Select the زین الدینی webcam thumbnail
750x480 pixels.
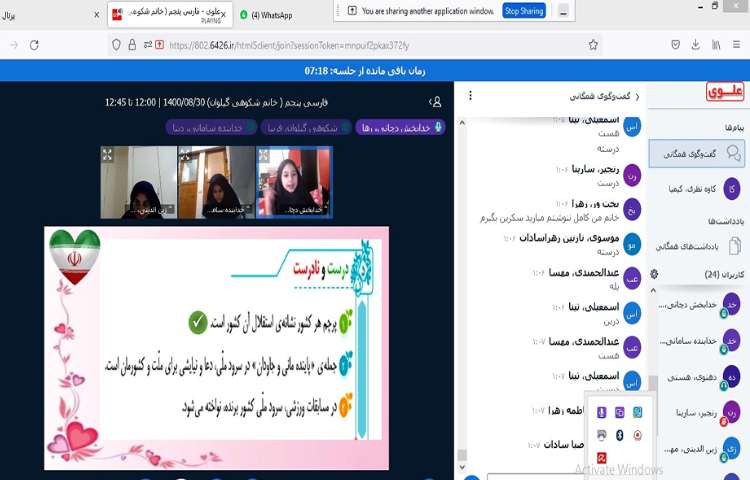click(139, 182)
